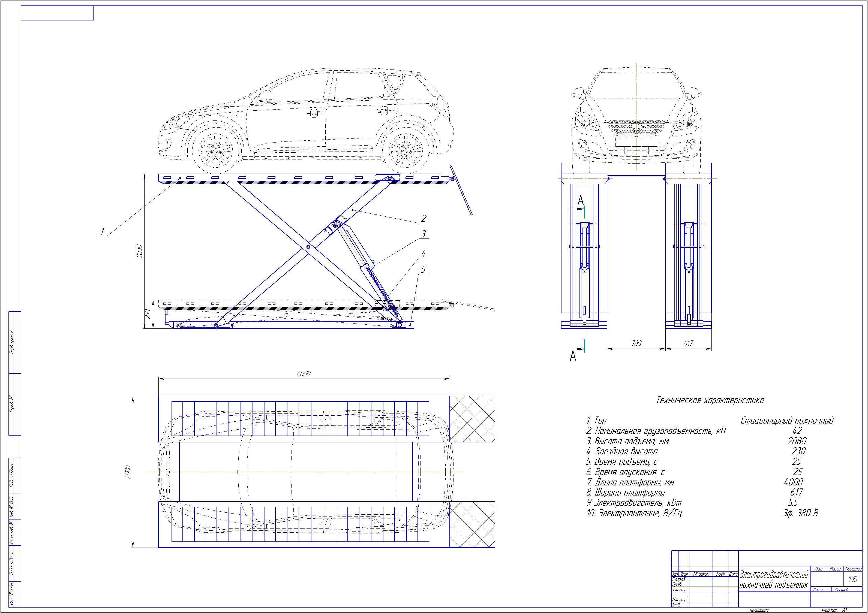Click the 'Стационарный ножничный' type value
The height and width of the screenshot is (613, 868).
point(787,421)
